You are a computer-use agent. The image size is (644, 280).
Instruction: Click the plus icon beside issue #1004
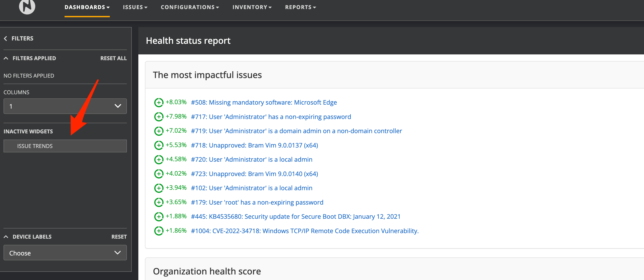coord(158,231)
